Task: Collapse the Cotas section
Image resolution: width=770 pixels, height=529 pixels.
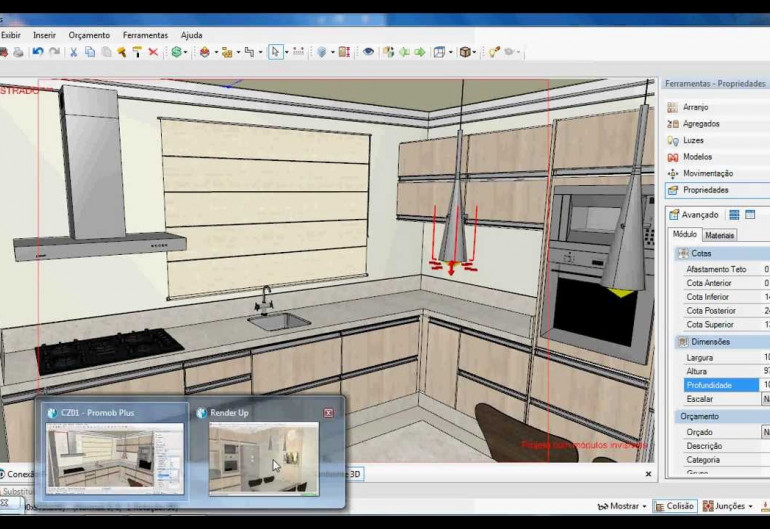Action: (x=683, y=254)
